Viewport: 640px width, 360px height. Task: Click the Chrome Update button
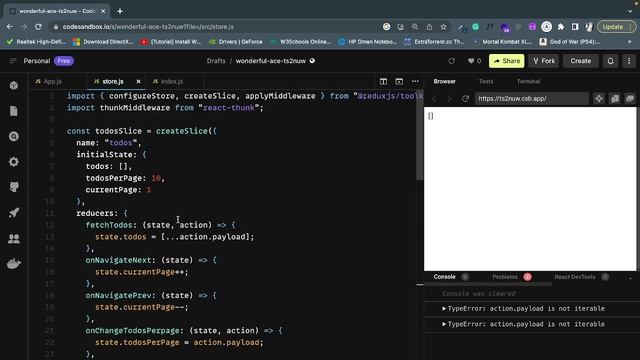point(616,27)
